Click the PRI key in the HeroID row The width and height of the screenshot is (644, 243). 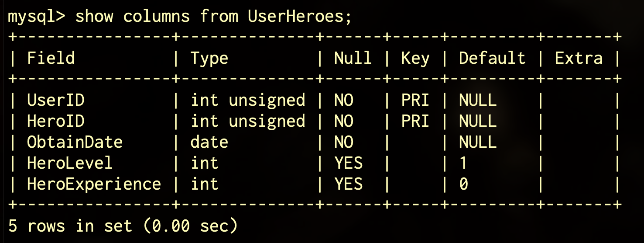(415, 121)
